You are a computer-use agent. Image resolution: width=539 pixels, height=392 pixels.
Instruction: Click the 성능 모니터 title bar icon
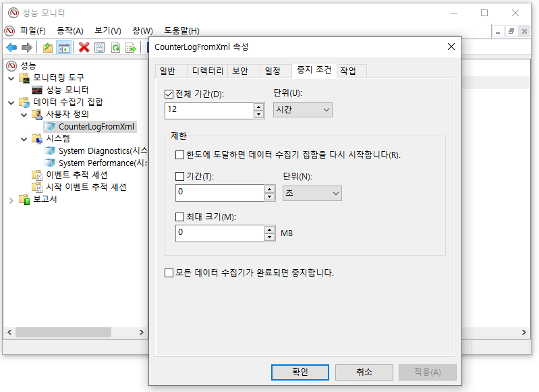click(x=13, y=13)
